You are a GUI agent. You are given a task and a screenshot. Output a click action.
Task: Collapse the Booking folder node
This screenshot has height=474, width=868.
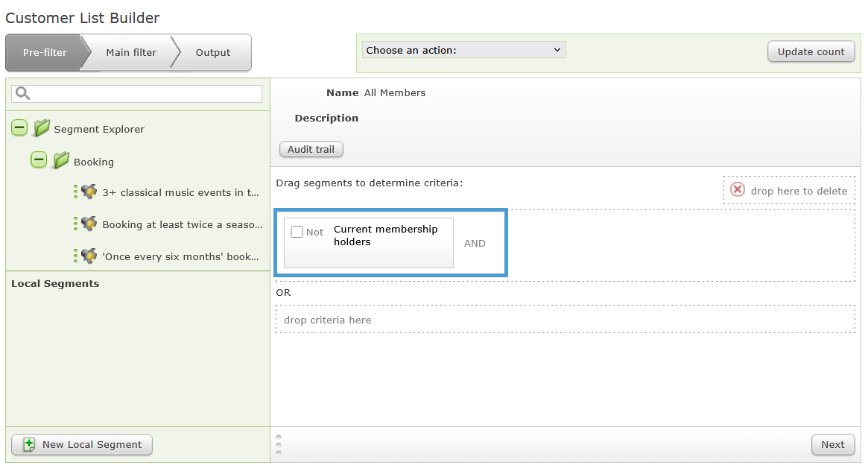click(39, 160)
